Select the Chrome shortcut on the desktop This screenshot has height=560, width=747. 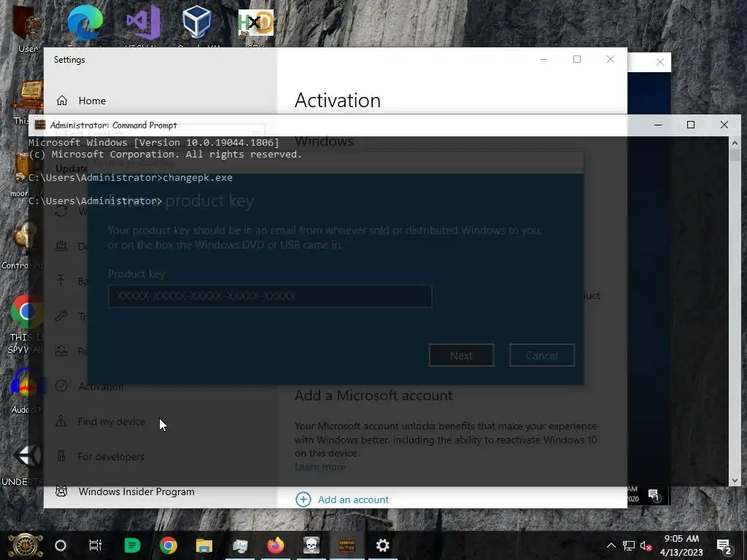point(26,312)
